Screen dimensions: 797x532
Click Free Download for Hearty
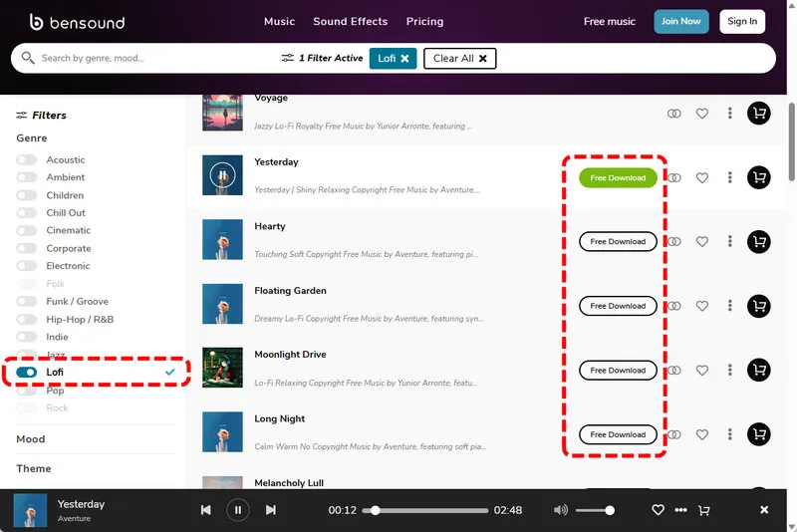[x=618, y=241]
